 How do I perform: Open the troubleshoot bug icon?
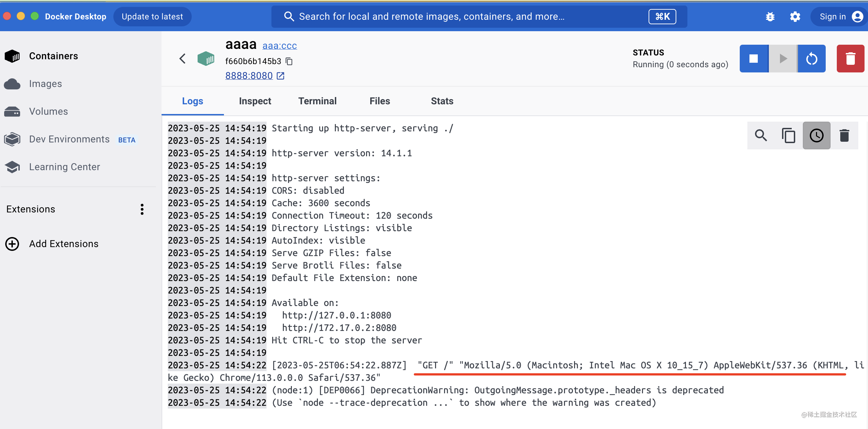click(x=770, y=17)
